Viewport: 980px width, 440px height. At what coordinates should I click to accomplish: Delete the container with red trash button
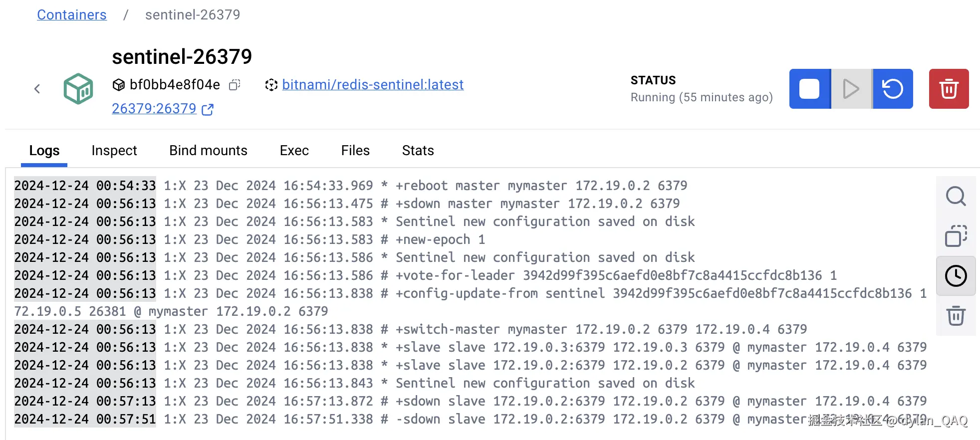(x=949, y=89)
